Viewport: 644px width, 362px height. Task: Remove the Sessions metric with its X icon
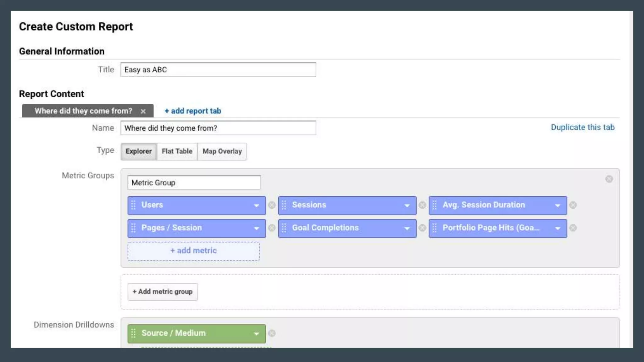pos(422,205)
